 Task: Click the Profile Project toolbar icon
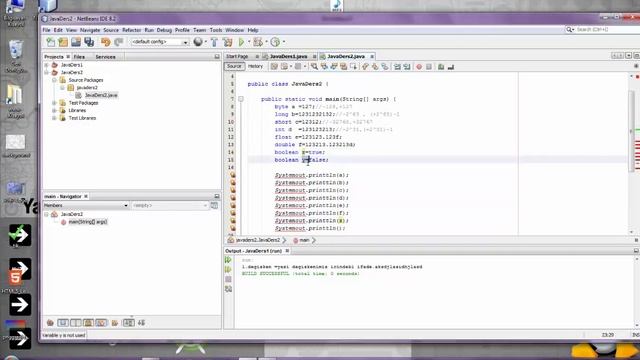click(x=275, y=42)
